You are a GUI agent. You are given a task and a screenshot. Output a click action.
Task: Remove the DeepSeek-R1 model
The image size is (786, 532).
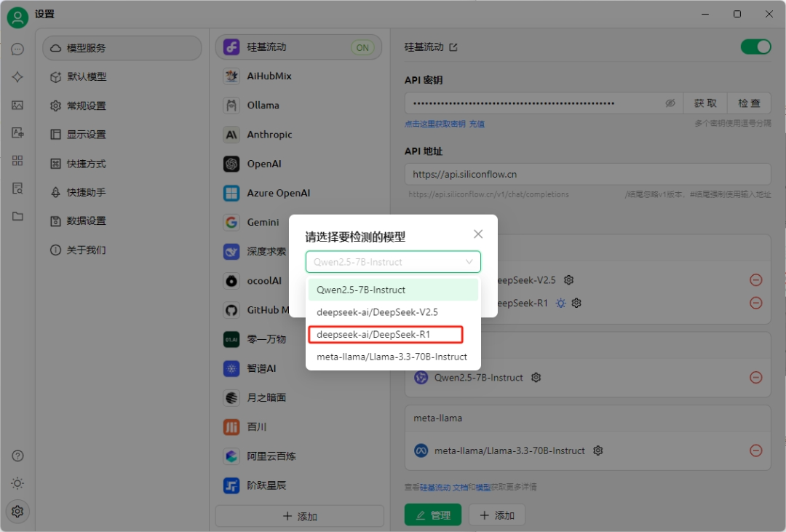(x=756, y=303)
